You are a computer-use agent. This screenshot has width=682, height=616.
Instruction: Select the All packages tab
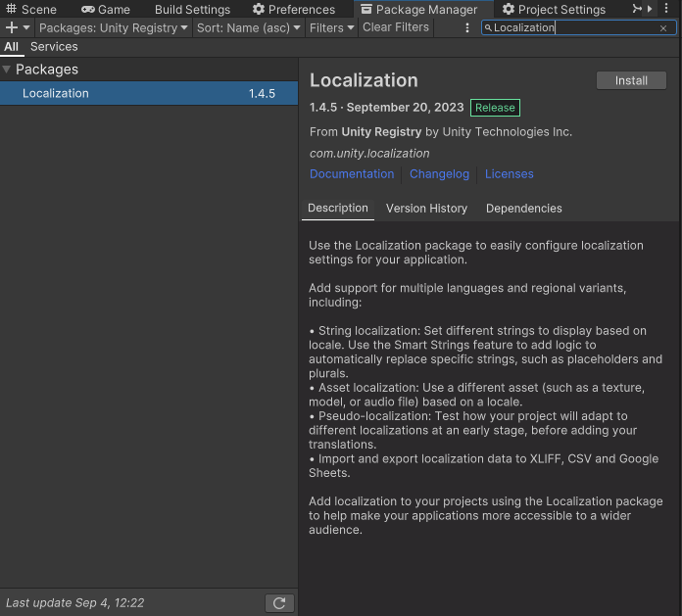(12, 46)
